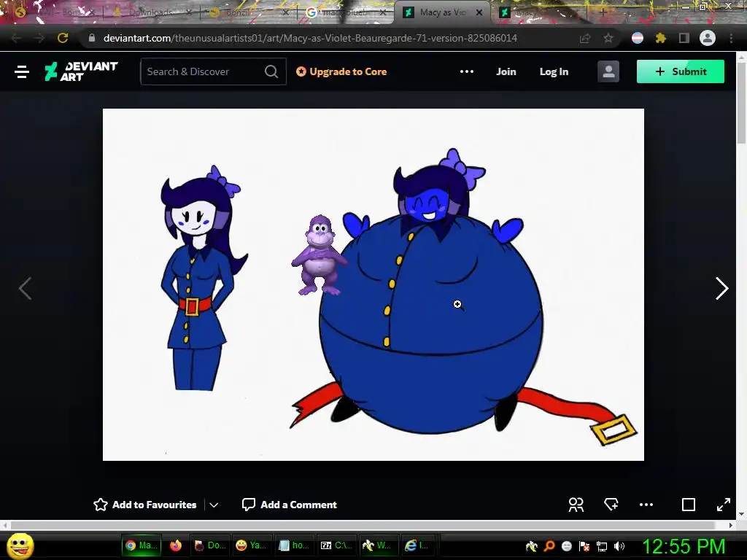Close the Macy as Vio tab
This screenshot has height=560, width=747.
[479, 12]
